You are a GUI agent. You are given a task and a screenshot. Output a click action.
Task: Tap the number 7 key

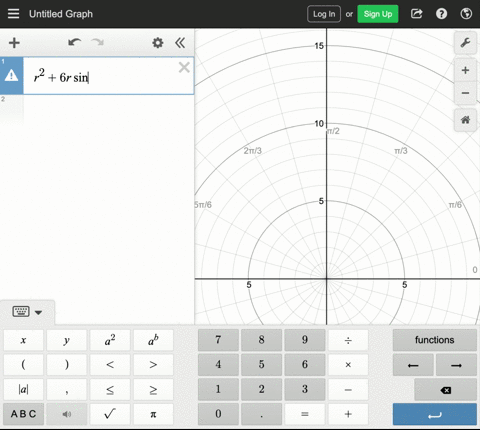tap(218, 340)
